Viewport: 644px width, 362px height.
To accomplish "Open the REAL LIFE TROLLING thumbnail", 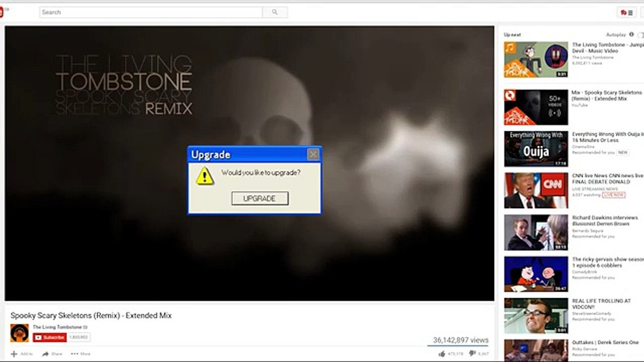I will click(536, 316).
